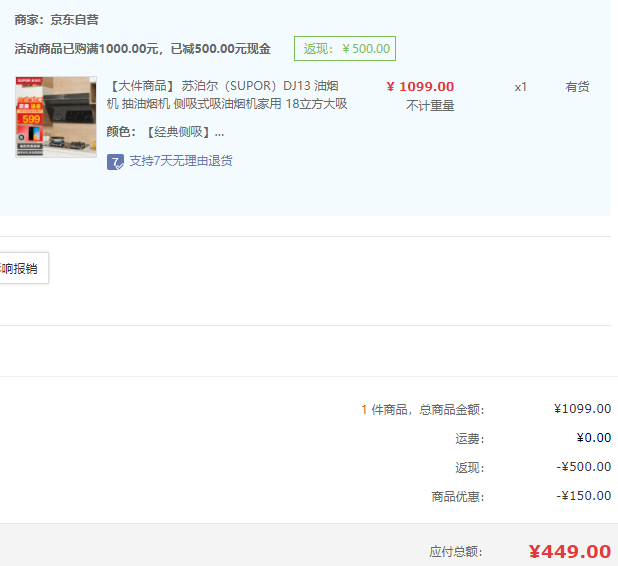Click the 商品优惠 label
The image size is (618, 566).
[458, 497]
